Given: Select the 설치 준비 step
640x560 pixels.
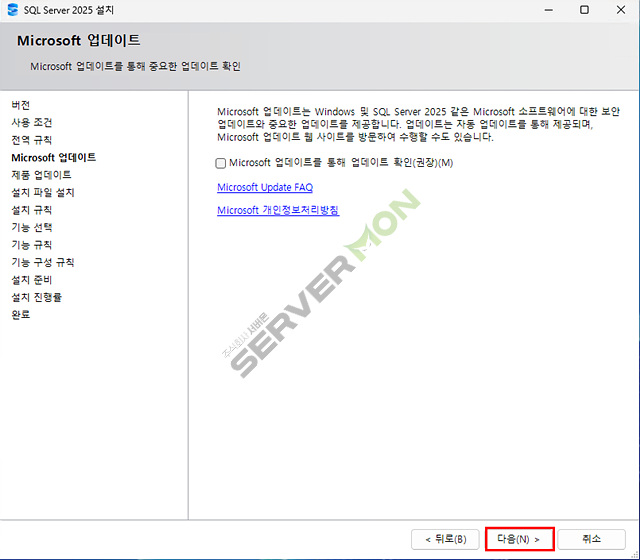Looking at the screenshot, I should tap(31, 280).
